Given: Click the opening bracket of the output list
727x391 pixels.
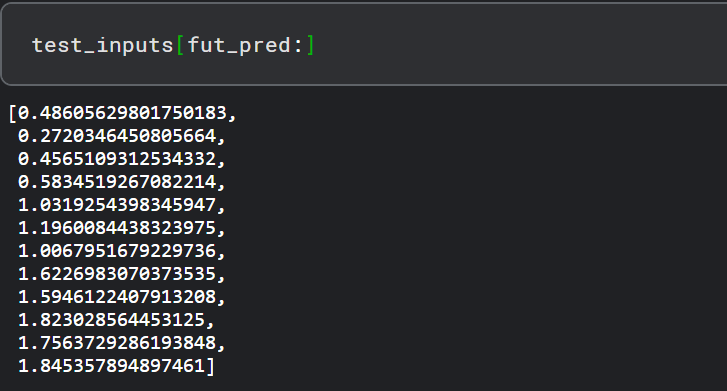Looking at the screenshot, I should point(13,113).
